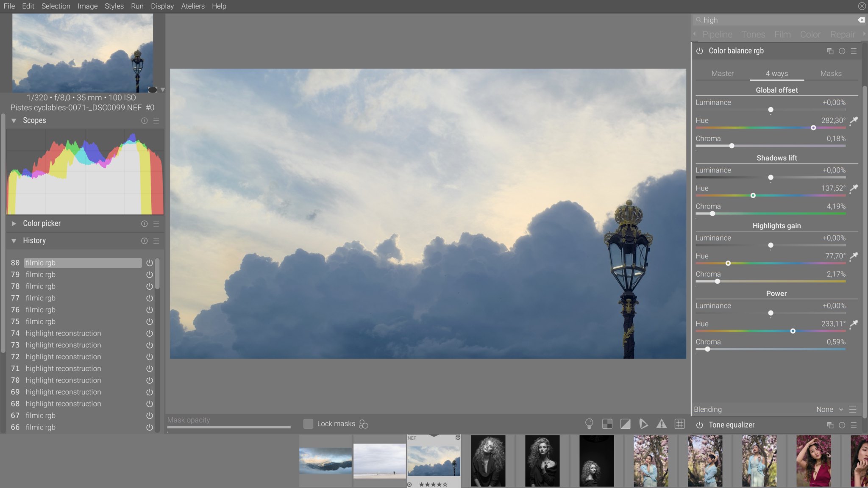Viewport: 868px width, 488px height.
Task: Toggle gamut check warning triangle
Action: 661,424
